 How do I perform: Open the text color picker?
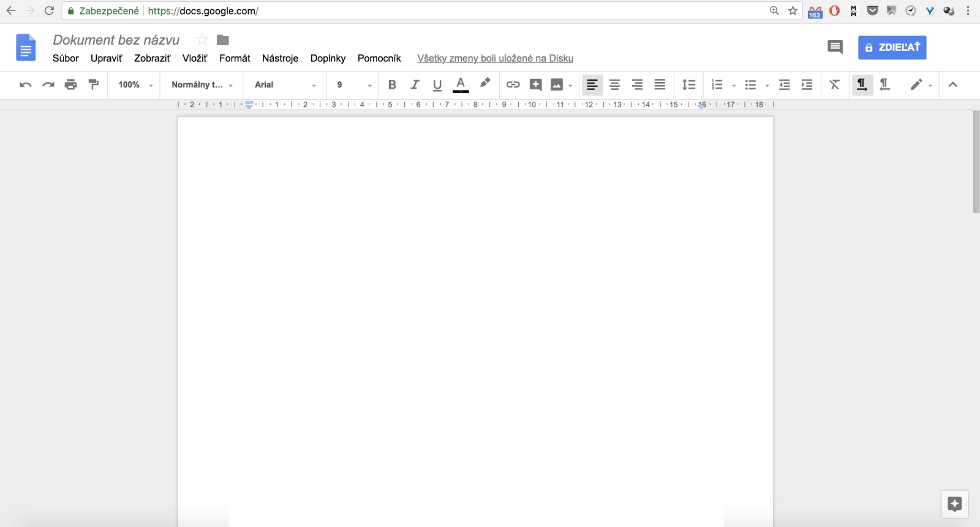point(461,85)
